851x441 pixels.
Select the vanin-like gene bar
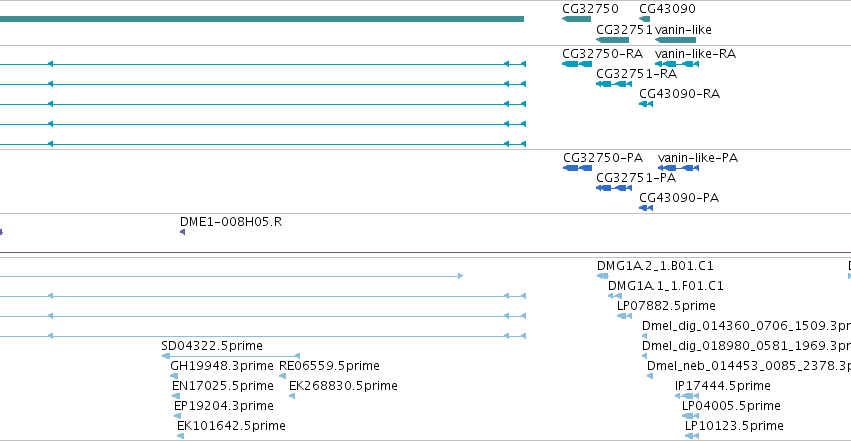pyautogui.click(x=675, y=40)
